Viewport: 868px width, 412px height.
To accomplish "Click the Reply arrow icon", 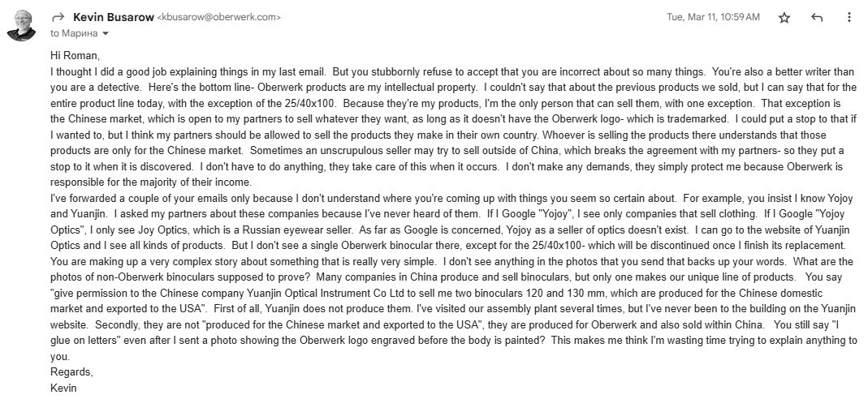I will click(x=817, y=18).
